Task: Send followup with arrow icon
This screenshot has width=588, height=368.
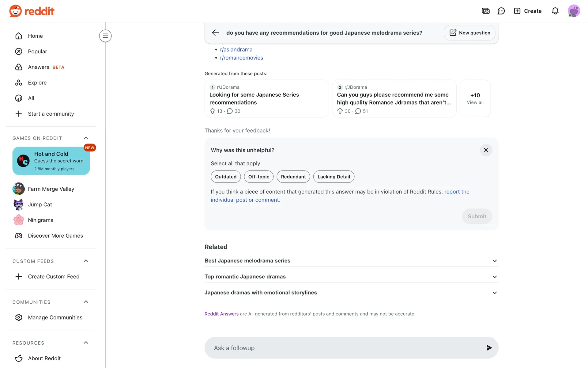Action: tap(489, 348)
